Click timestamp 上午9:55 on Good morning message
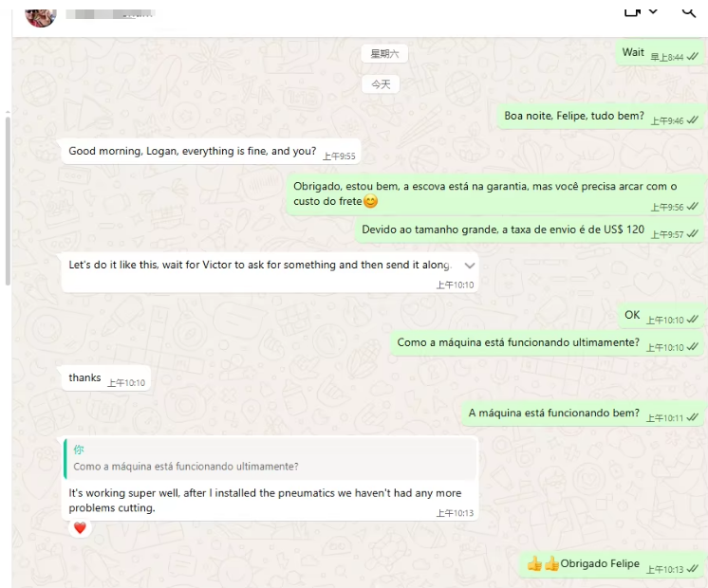Screen dimensions: 708x588 click(x=339, y=156)
